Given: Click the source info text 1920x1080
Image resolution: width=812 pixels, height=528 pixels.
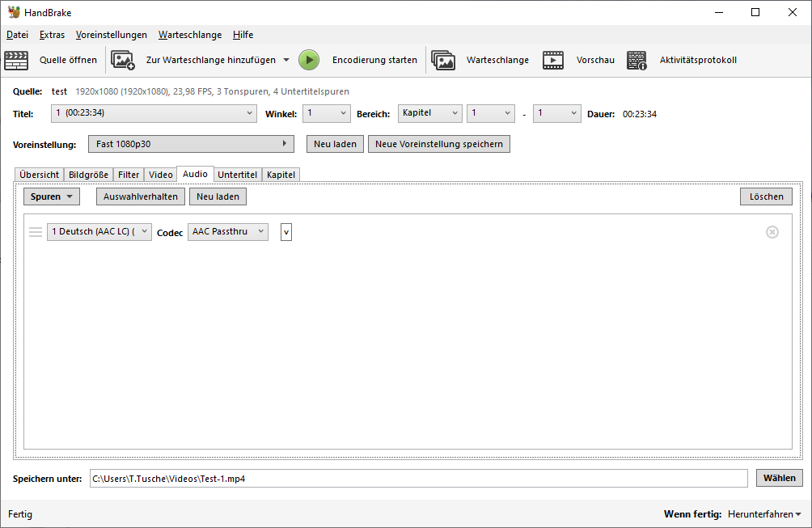Looking at the screenshot, I should (x=213, y=91).
